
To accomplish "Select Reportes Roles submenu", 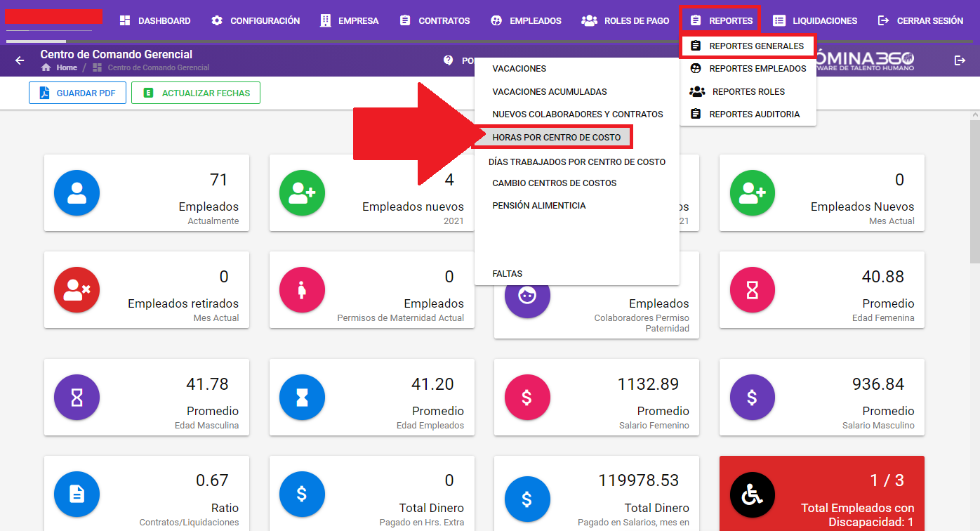I will (748, 91).
